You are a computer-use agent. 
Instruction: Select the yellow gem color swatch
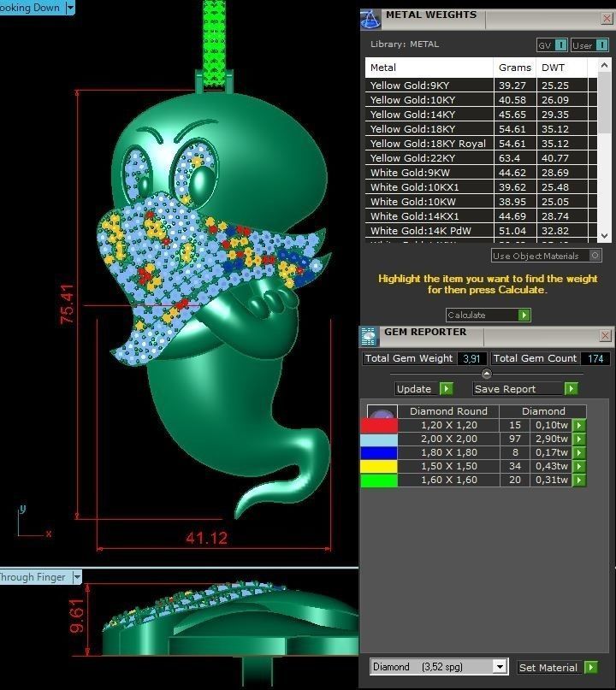coord(379,467)
